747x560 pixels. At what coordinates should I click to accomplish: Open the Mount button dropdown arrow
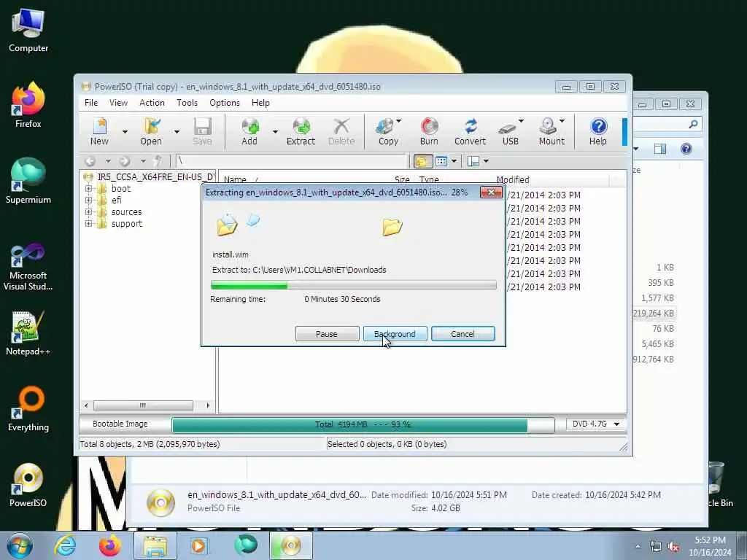coord(562,121)
